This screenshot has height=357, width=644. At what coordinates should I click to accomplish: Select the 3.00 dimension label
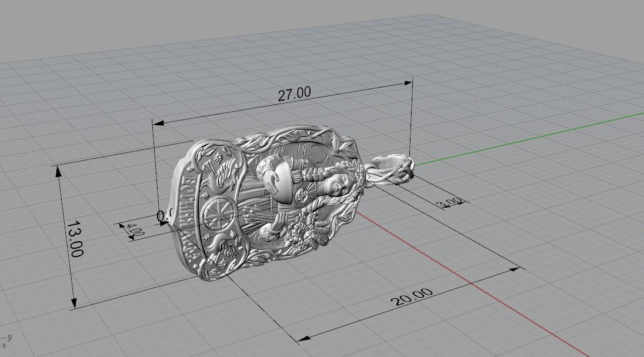(x=449, y=202)
